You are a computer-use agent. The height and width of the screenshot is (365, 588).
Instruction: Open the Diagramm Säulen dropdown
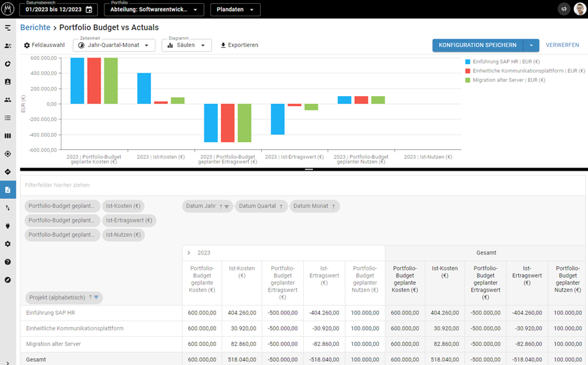(186, 45)
